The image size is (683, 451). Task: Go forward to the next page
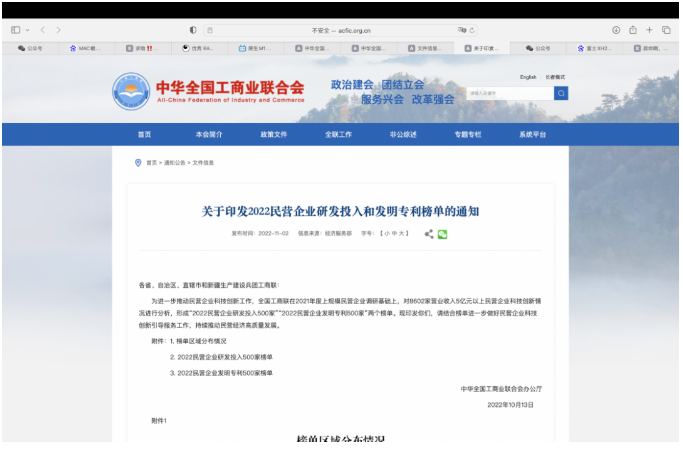58,30
